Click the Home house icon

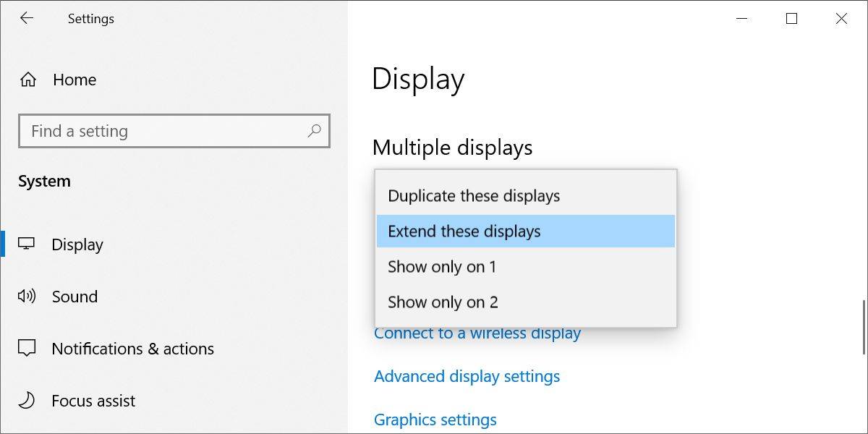[x=28, y=80]
